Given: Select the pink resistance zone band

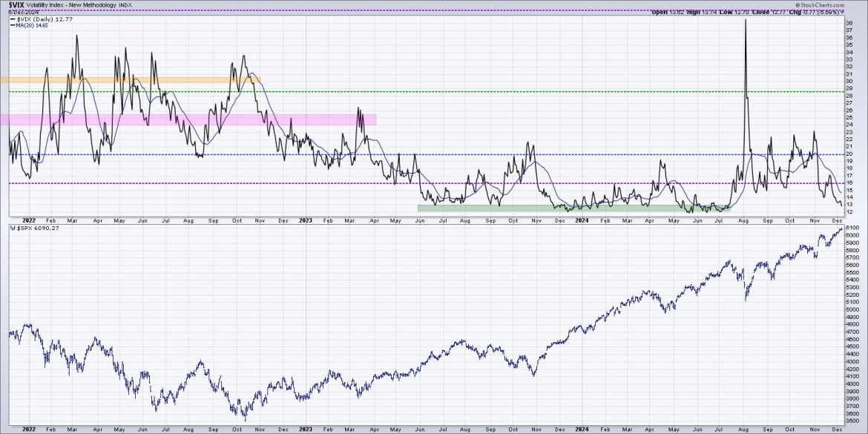Looking at the screenshot, I should 185,118.
